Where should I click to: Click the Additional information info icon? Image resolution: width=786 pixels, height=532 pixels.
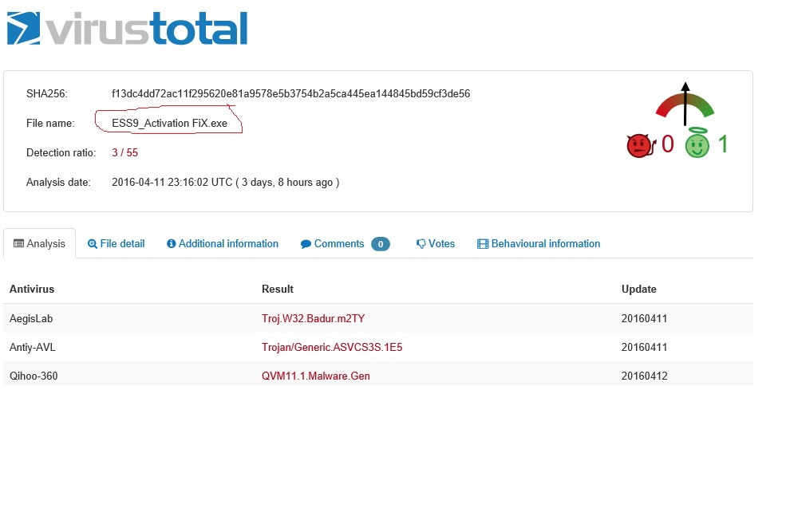click(172, 244)
